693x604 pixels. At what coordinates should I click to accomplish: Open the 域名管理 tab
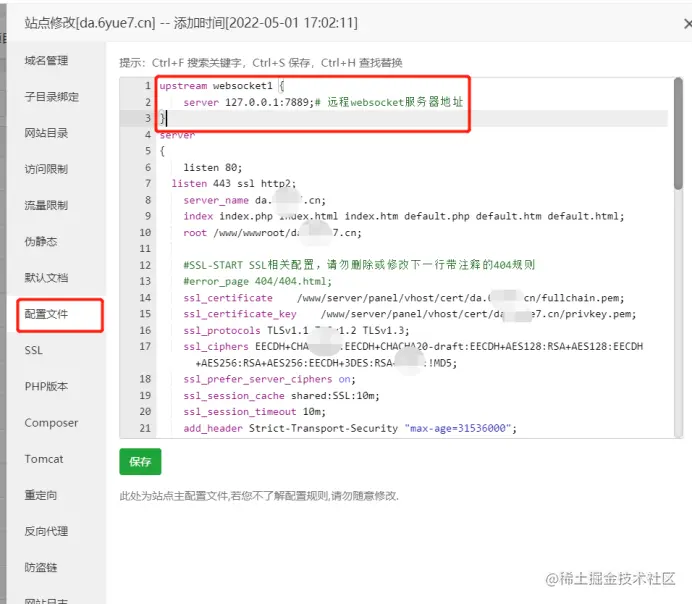click(46, 61)
